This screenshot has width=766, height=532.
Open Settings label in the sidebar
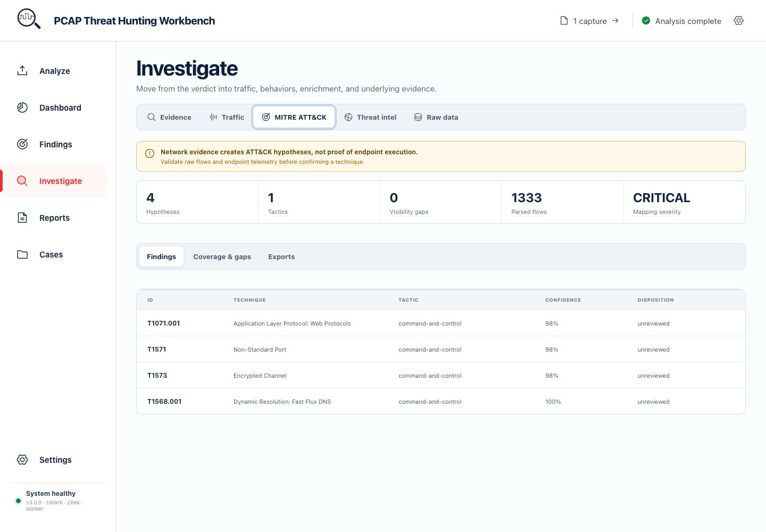tap(55, 460)
